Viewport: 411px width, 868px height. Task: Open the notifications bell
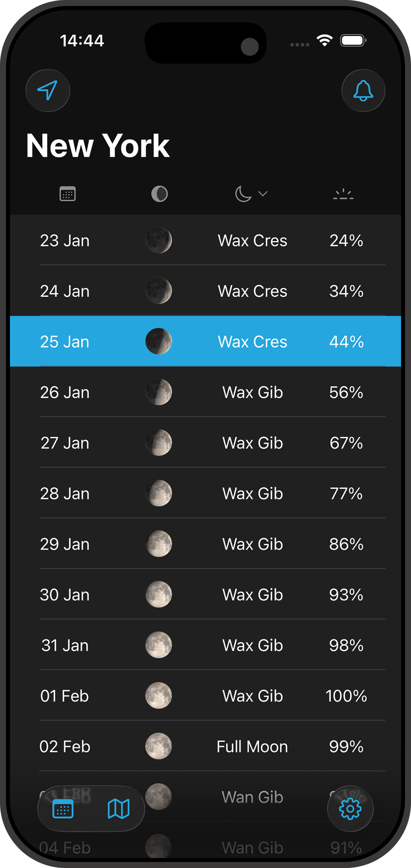(363, 90)
